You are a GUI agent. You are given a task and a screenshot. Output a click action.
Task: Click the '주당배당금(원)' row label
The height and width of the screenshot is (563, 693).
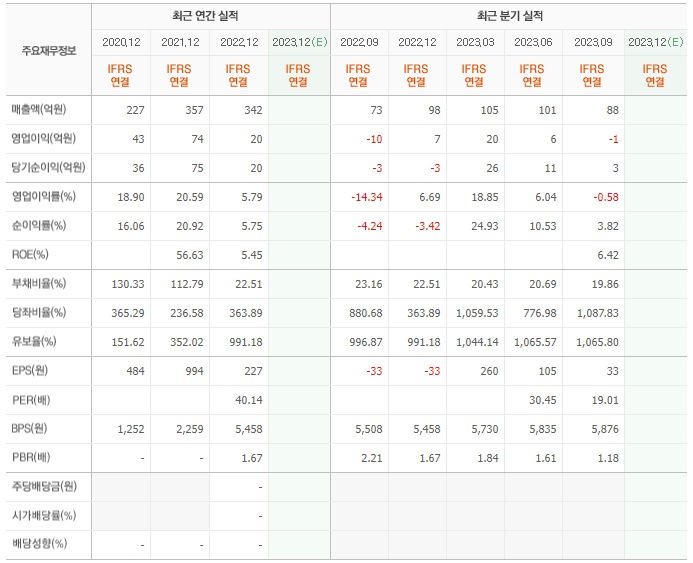tap(44, 487)
